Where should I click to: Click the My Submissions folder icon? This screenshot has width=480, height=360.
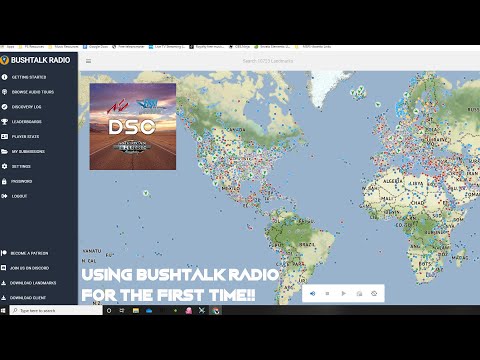pyautogui.click(x=4, y=152)
